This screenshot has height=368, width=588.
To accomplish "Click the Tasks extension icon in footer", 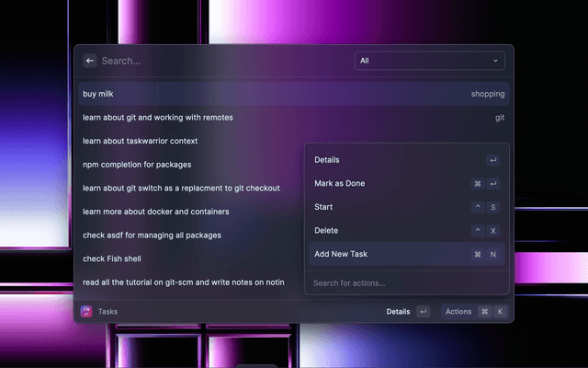I will point(87,312).
